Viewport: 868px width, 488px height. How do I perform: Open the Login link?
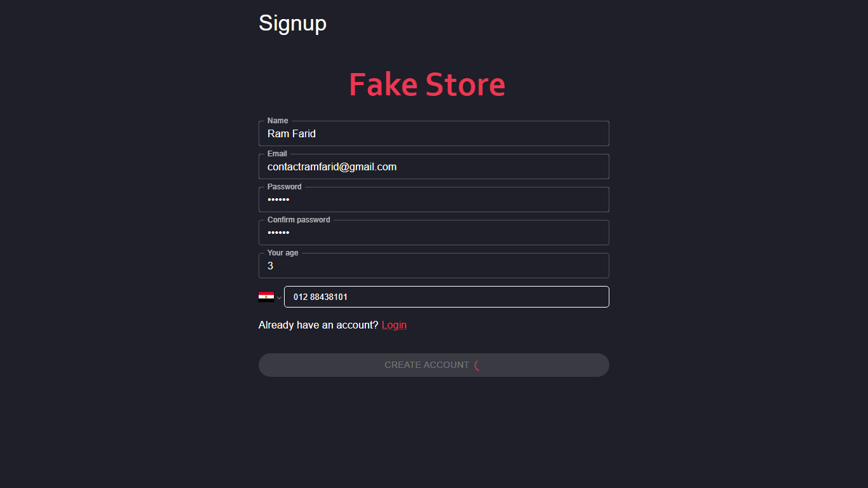394,325
